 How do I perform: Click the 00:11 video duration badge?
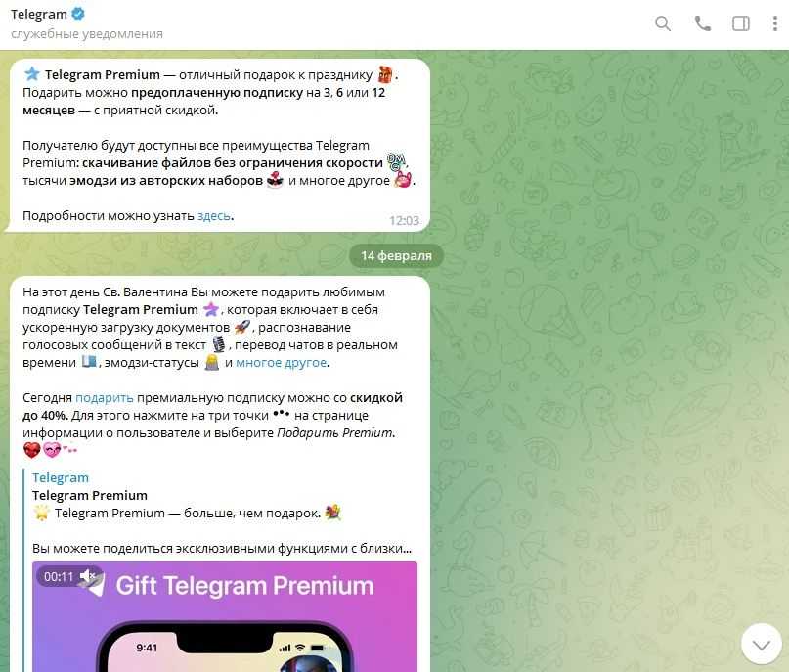(x=59, y=576)
